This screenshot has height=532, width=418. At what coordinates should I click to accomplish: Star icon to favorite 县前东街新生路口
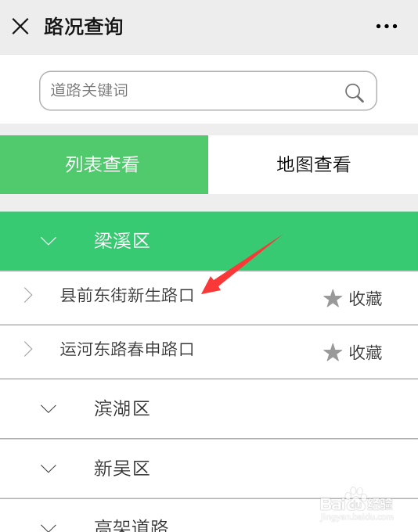click(333, 298)
